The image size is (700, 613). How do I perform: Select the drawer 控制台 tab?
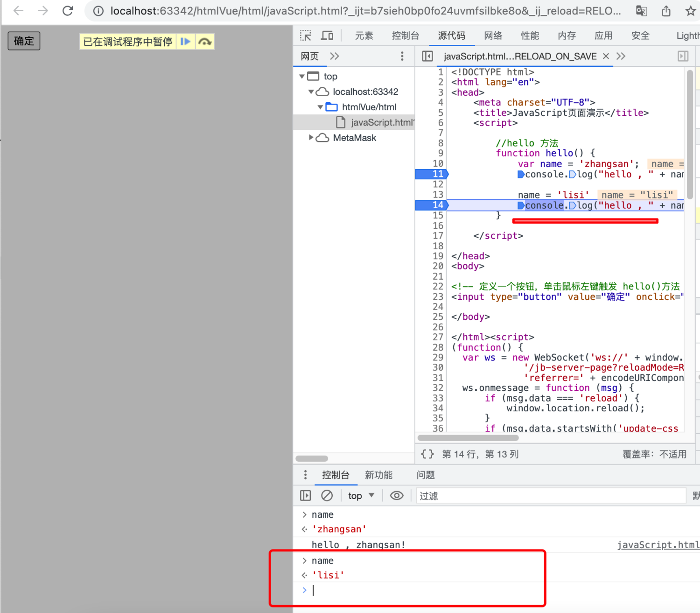(336, 475)
